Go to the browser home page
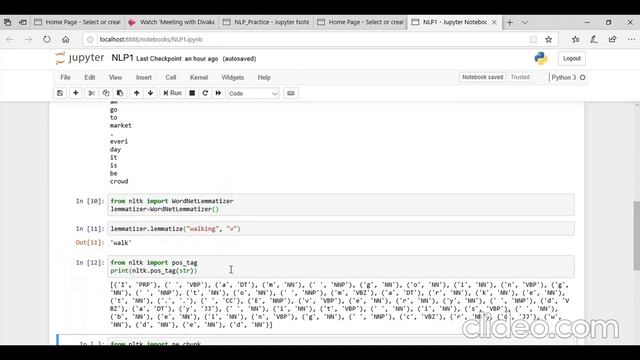The height and width of the screenshot is (360, 640). point(66,40)
